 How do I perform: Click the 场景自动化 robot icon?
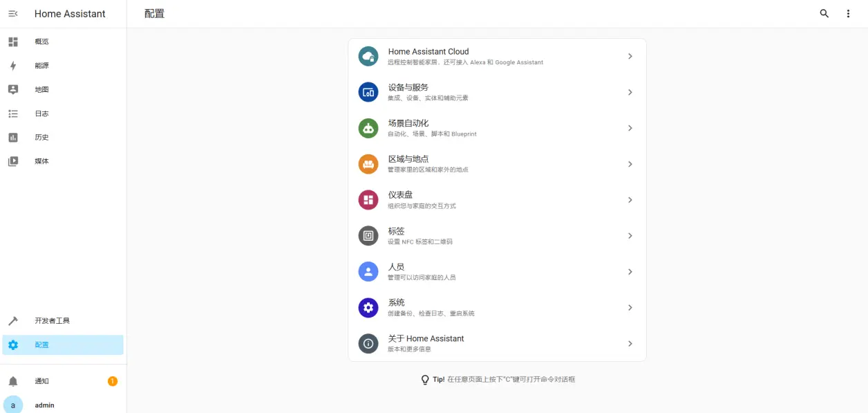point(368,128)
